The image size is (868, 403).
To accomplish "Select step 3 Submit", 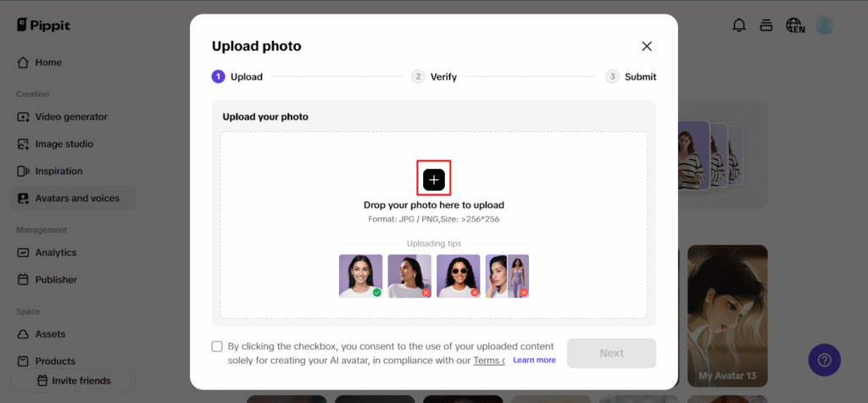I will (x=631, y=76).
